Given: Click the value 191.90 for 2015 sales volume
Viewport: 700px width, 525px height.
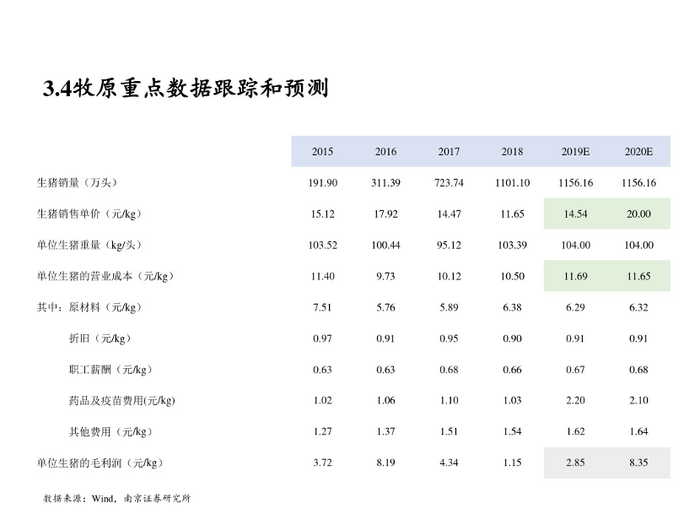Looking at the screenshot, I should 323,183.
